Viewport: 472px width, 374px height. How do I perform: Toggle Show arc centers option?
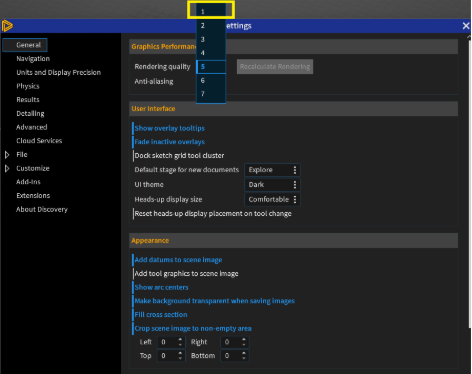(x=161, y=287)
